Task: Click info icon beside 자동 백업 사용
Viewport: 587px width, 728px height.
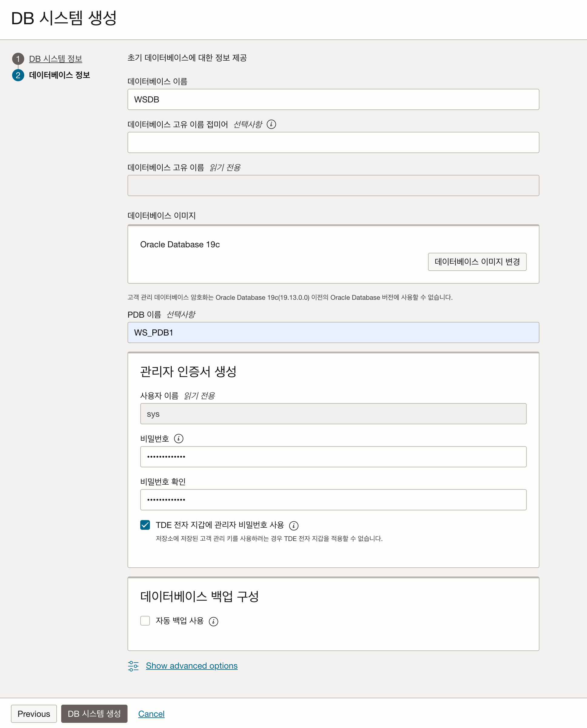Action: pyautogui.click(x=213, y=621)
